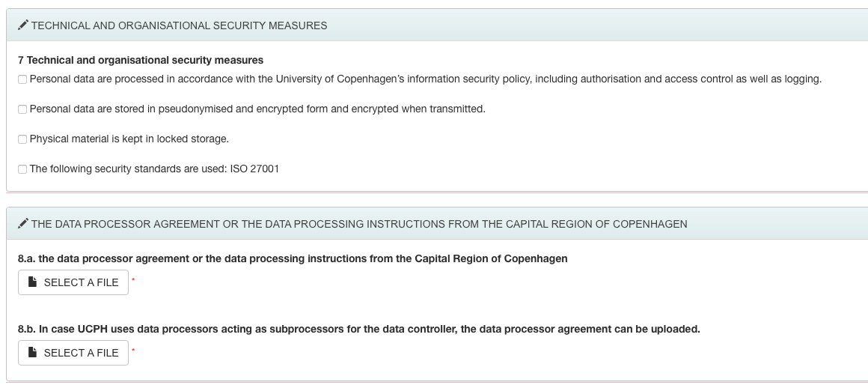Viewport: 868px width, 391px height.
Task: Click pencil icon beside Technical and Organisational Security Measures
Action: [x=22, y=25]
